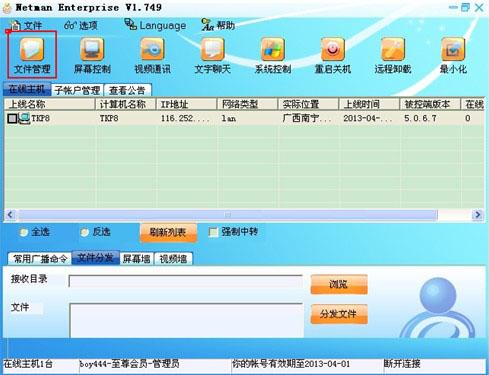This screenshot has height=375, width=489.
Task: Select the 文件分发 tab
Action: (x=96, y=258)
